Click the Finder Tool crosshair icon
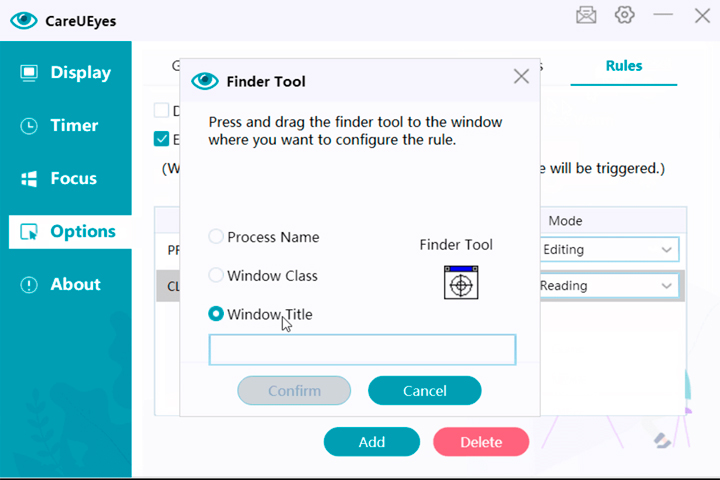720x480 pixels. (x=461, y=282)
